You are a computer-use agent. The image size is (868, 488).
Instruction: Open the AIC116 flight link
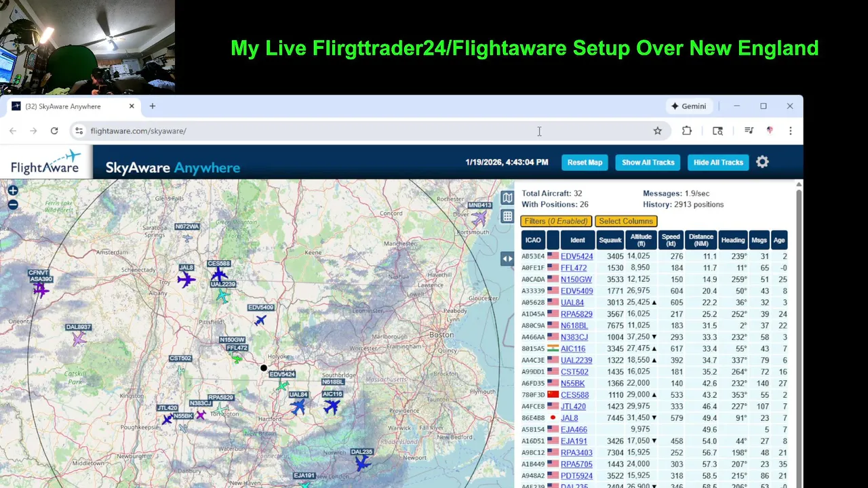coord(573,348)
